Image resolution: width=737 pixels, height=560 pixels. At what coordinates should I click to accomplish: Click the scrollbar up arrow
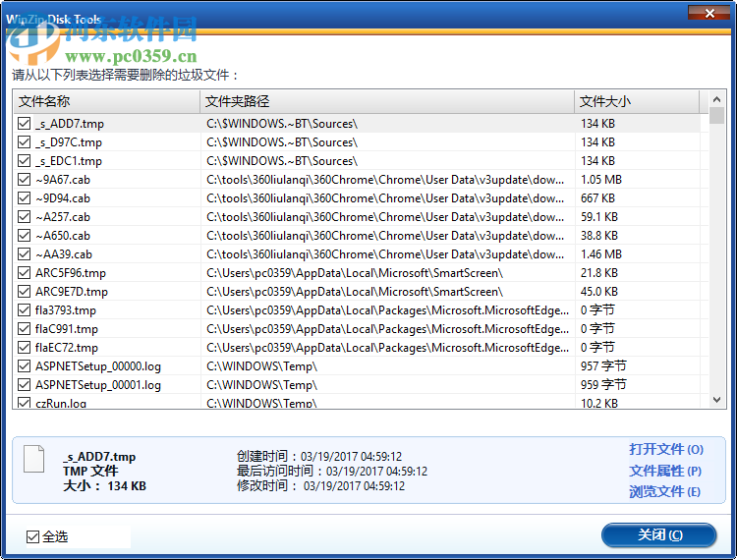coord(716,99)
